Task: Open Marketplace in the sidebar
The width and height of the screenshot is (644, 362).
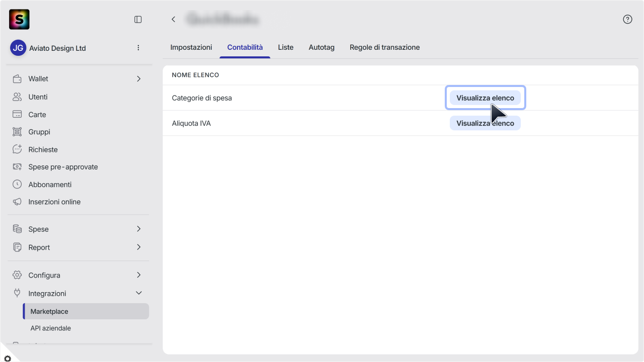Action: [x=86, y=311]
